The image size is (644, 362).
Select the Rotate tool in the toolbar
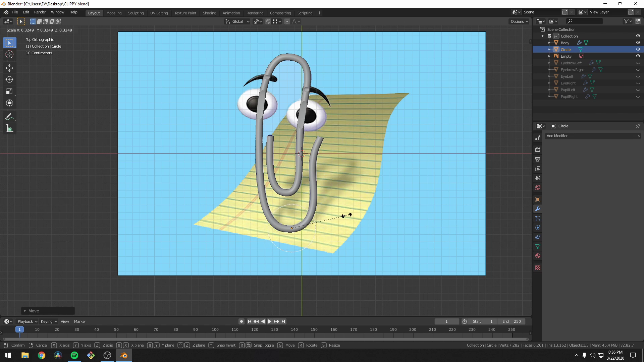[x=9, y=80]
